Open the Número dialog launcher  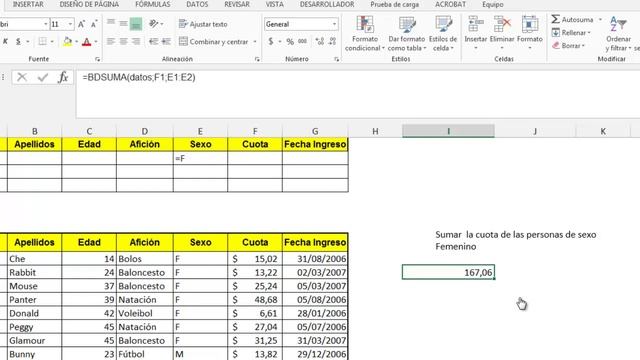coord(336,59)
